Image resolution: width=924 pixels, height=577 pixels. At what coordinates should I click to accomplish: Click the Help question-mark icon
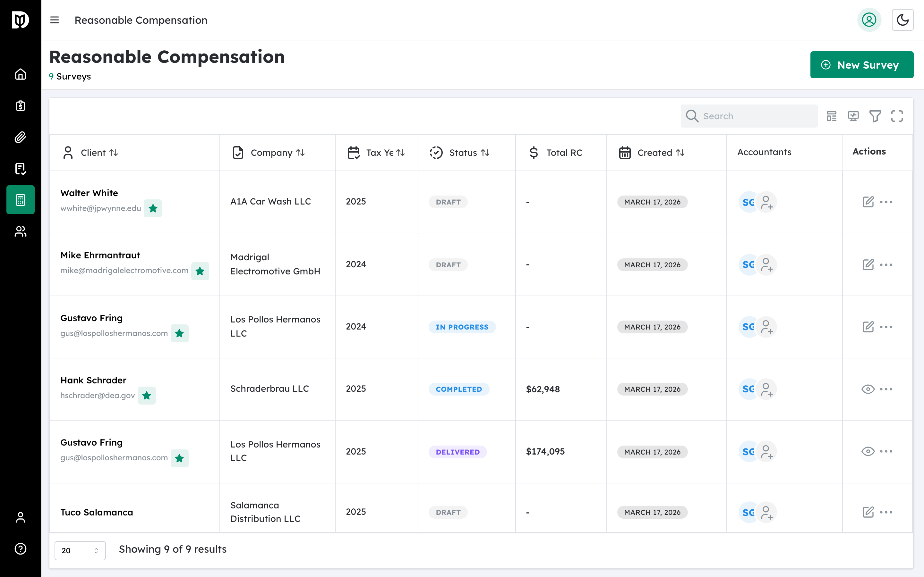[x=20, y=548]
